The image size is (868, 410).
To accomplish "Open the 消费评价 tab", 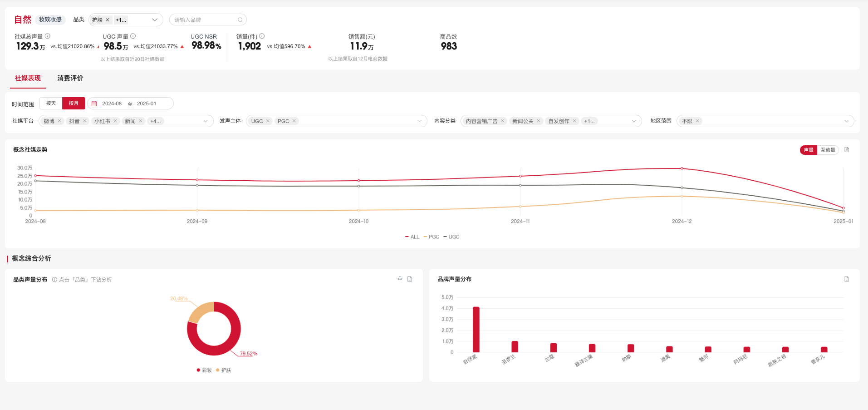I will pyautogui.click(x=70, y=79).
